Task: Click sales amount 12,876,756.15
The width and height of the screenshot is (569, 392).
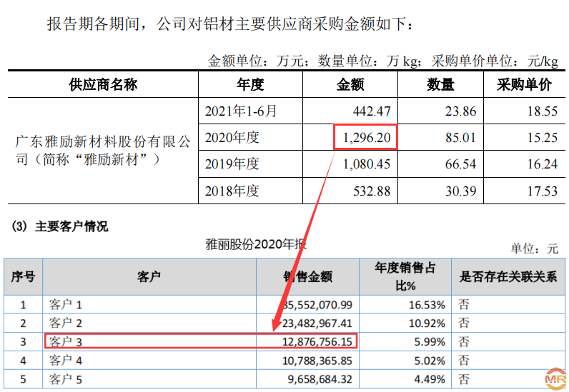Action: [317, 342]
